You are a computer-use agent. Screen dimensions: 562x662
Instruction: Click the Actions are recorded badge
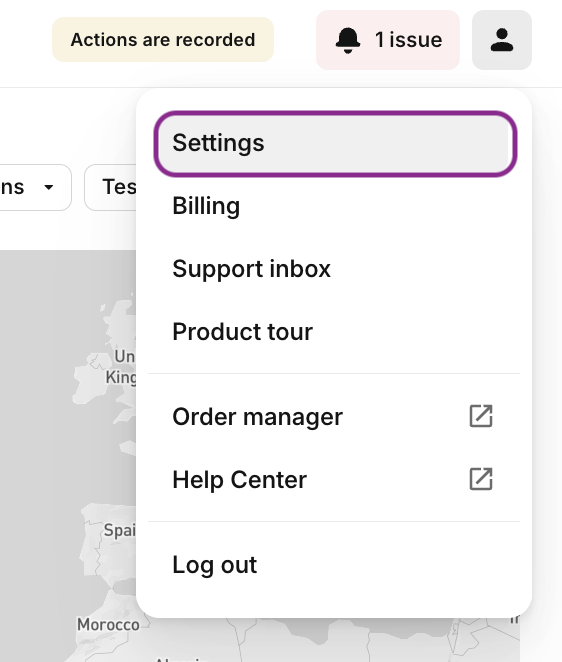click(x=163, y=40)
